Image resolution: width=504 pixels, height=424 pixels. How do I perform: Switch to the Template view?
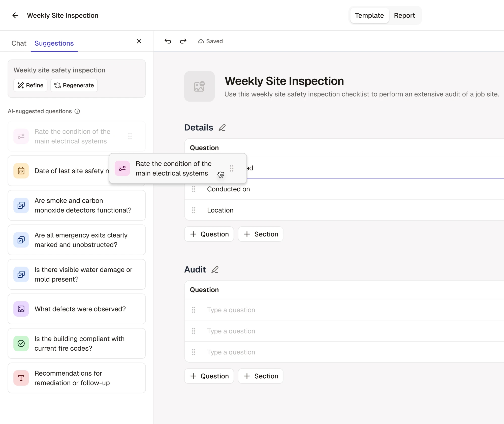pos(369,15)
